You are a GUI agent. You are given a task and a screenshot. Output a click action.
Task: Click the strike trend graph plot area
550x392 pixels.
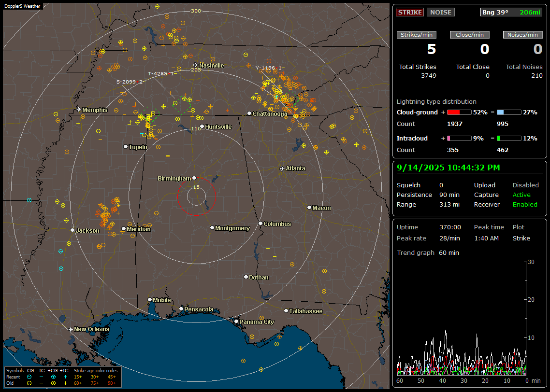tap(461, 318)
